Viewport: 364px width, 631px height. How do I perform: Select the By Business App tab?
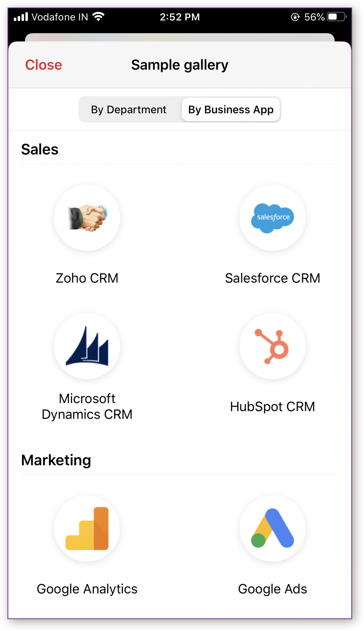[231, 109]
